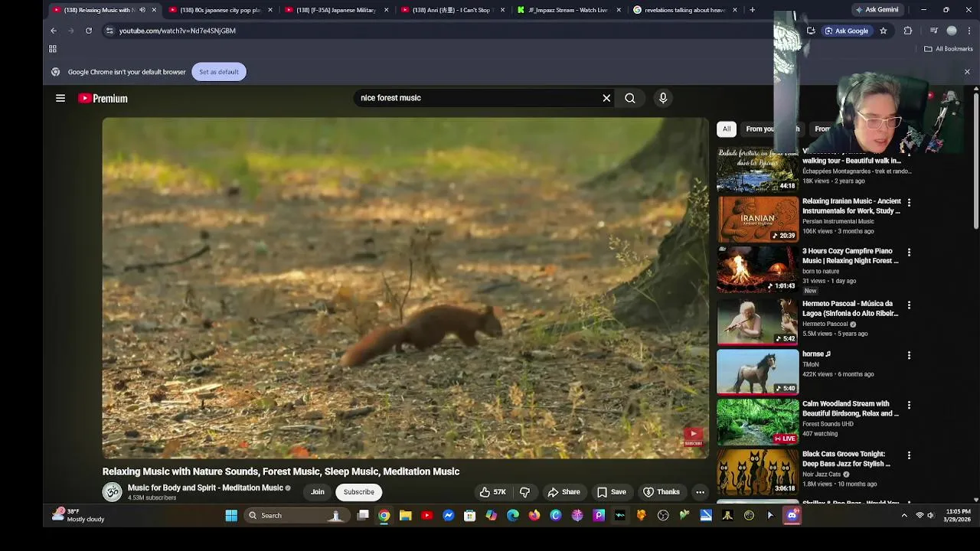Screen dimensions: 980x551
Task: Open options for 3 Hours Cozy Campfire video
Action: (909, 253)
